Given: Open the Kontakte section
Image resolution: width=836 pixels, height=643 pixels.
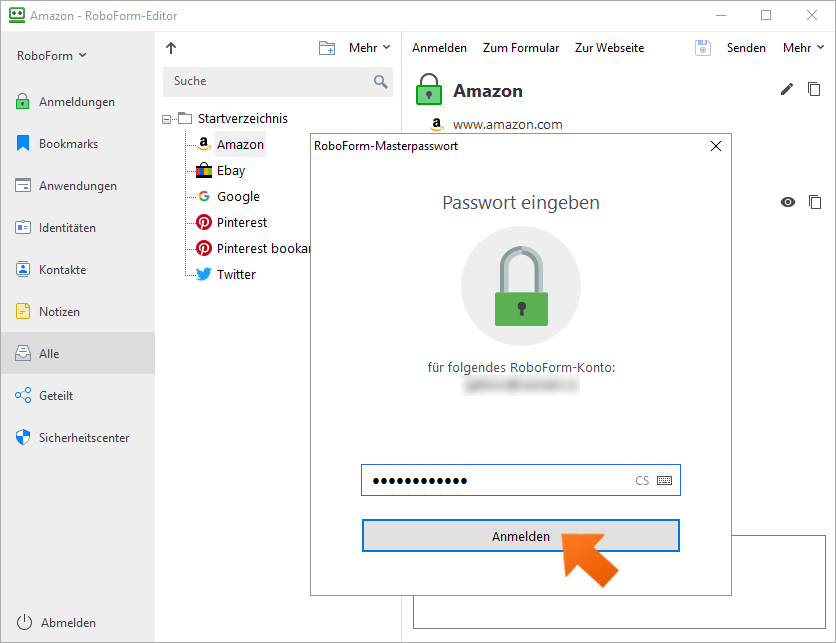Looking at the screenshot, I should 78,269.
